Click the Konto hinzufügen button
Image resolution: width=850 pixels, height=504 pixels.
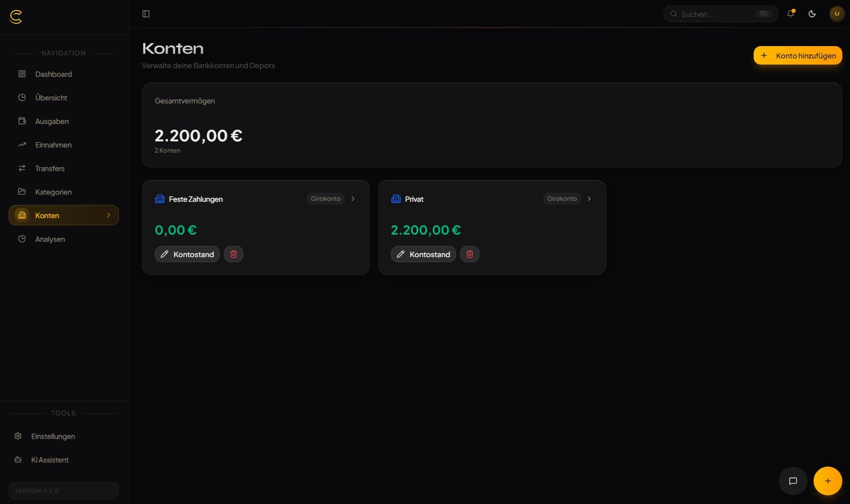coord(798,55)
